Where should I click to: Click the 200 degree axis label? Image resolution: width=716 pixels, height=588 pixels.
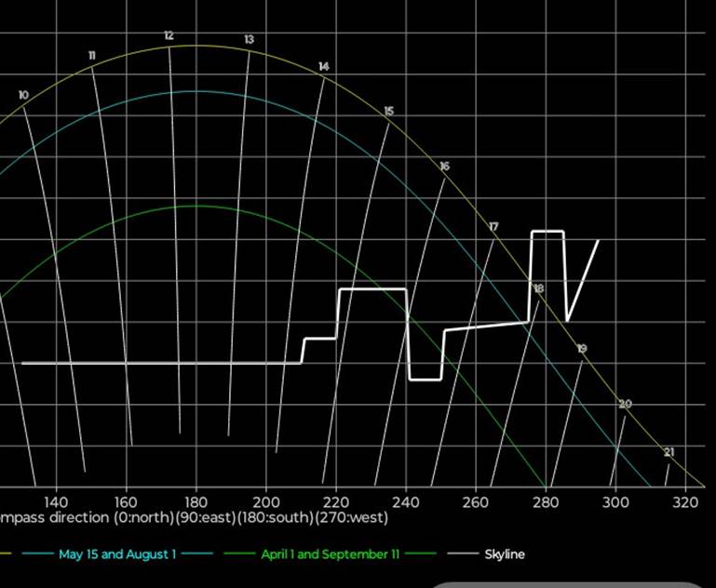(x=266, y=502)
